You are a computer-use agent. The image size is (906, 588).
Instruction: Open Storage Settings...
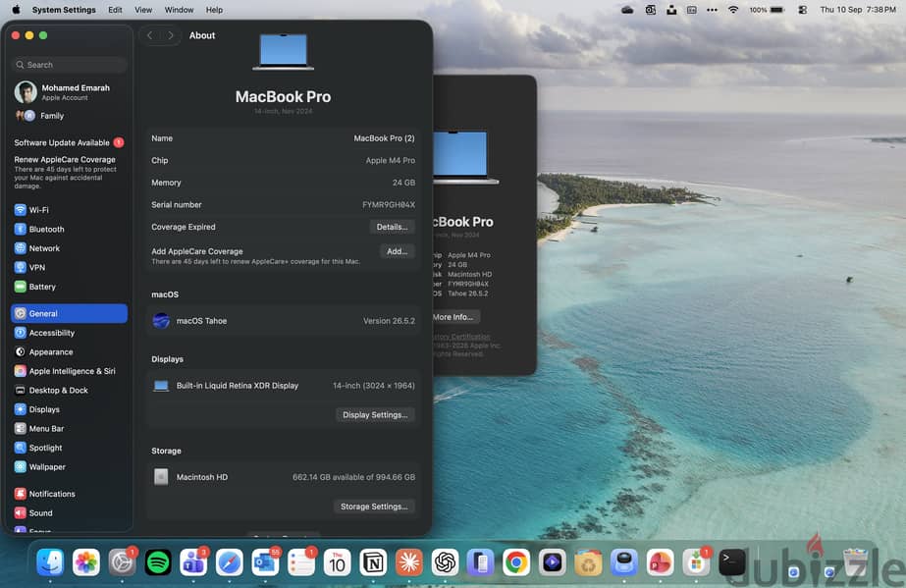[x=374, y=506]
